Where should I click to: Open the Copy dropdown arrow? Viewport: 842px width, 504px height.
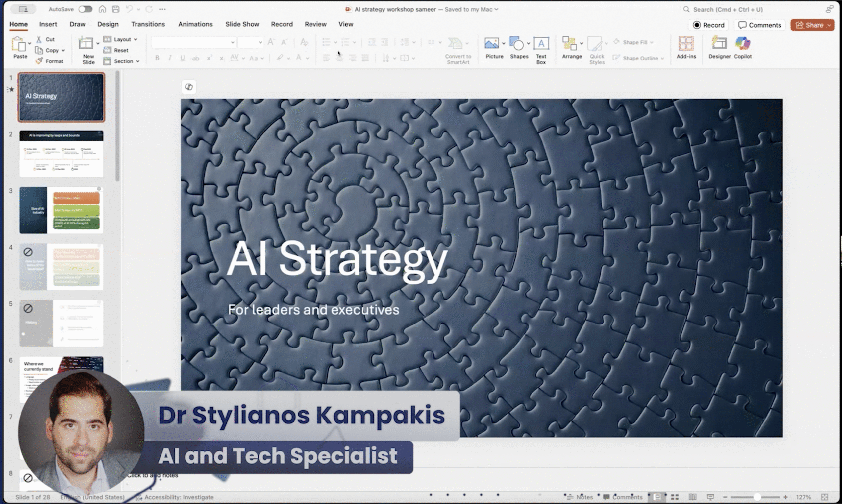click(63, 51)
